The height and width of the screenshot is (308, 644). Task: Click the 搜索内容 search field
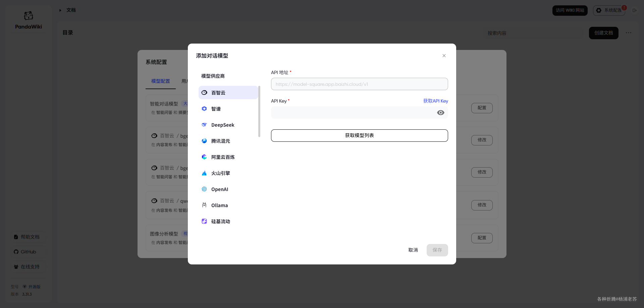(533, 33)
